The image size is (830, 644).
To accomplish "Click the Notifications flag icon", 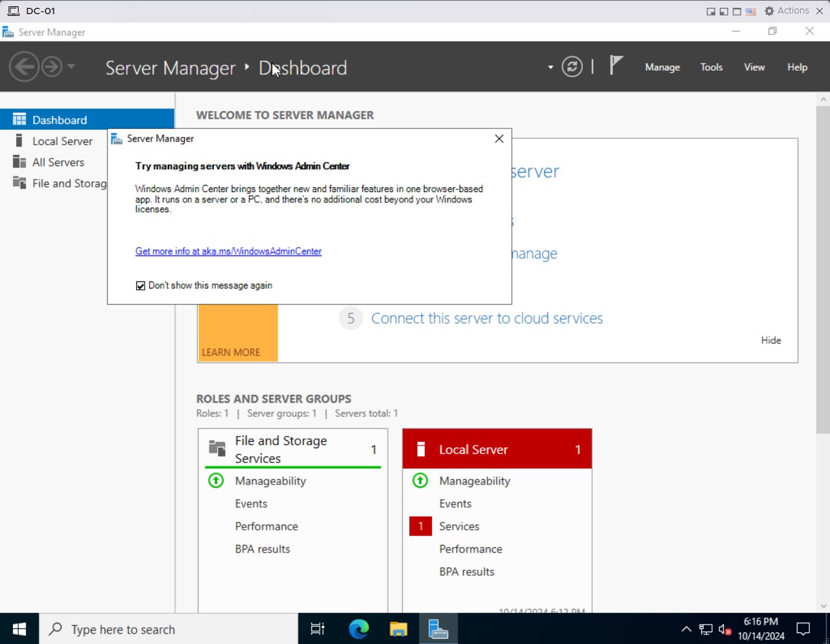I will (616, 66).
